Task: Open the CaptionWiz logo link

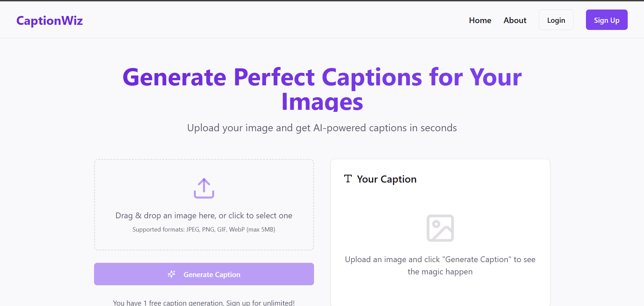Action: click(x=50, y=21)
